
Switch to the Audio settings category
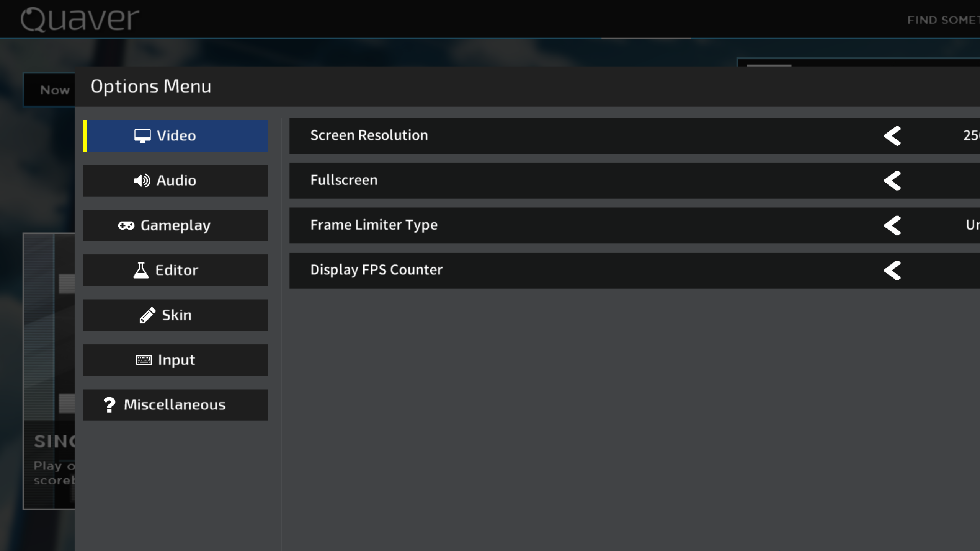tap(175, 180)
